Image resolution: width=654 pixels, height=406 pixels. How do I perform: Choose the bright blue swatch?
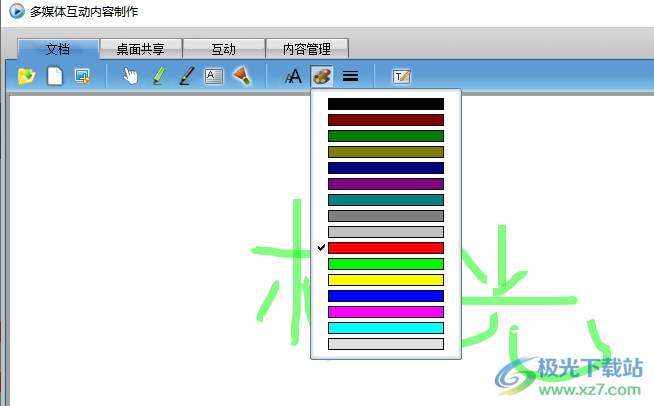pos(386,296)
